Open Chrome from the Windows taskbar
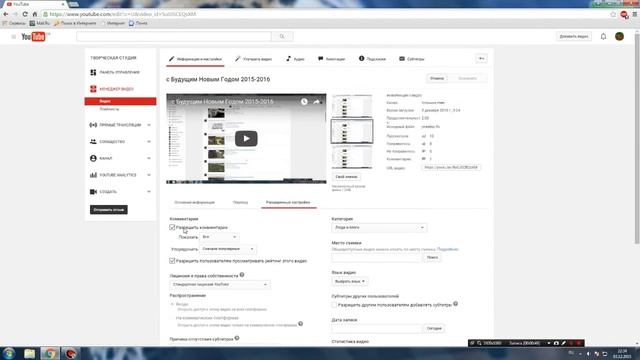The image size is (640, 360). click(x=50, y=353)
